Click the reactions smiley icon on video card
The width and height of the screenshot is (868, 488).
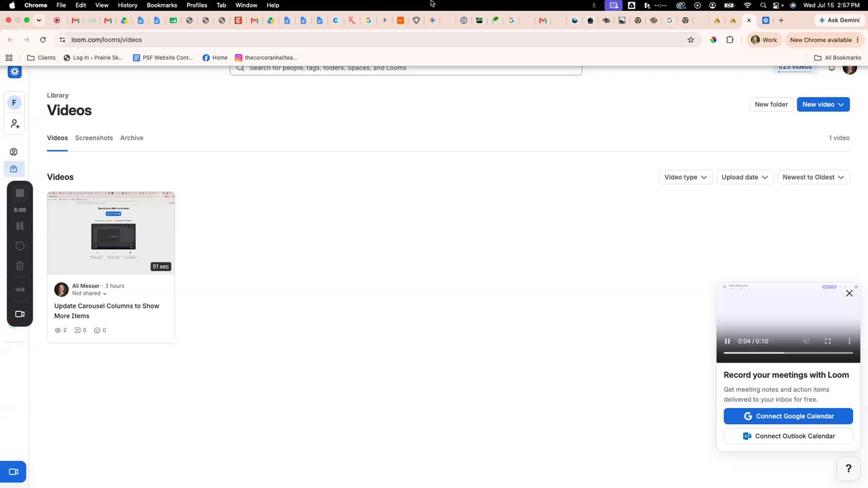click(97, 331)
